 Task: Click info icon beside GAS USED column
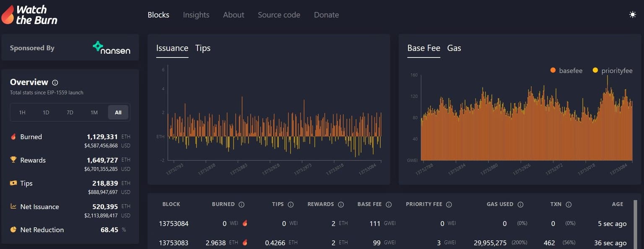[520, 204]
